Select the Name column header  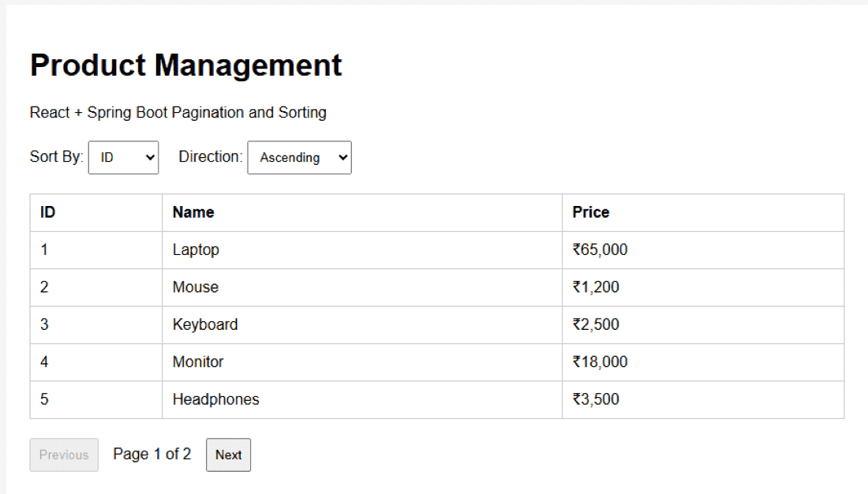tap(362, 212)
